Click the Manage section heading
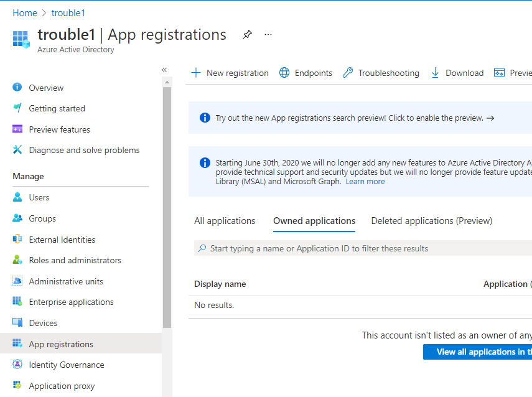Image resolution: width=532 pixels, height=397 pixels. [x=28, y=177]
